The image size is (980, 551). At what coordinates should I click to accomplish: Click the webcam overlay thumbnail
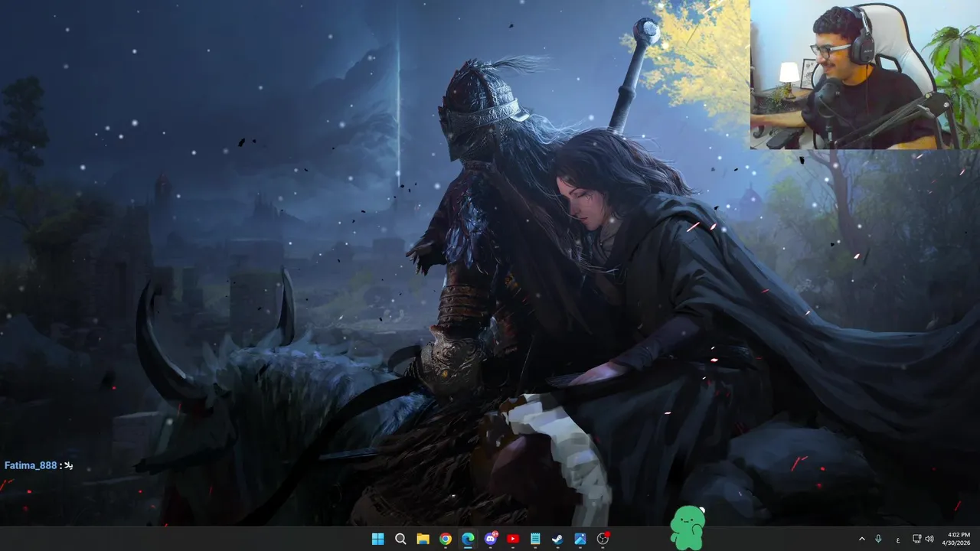(x=865, y=74)
